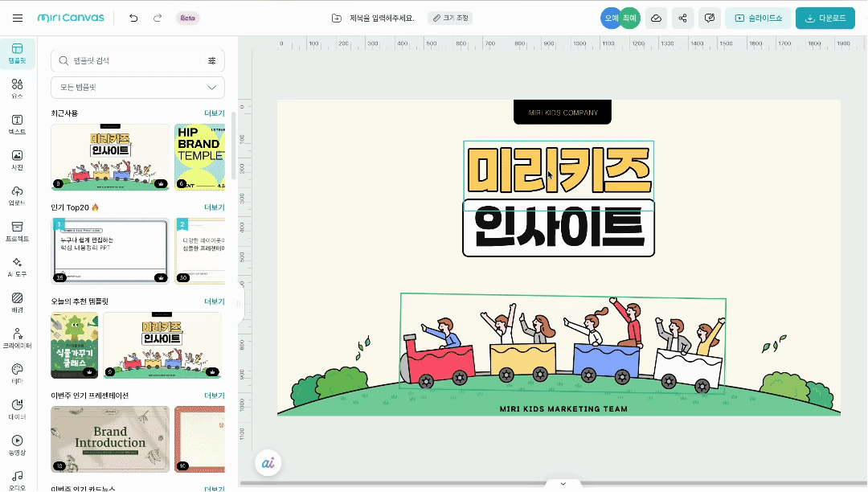Collapse the template panel with side handle
Image resolution: width=868 pixels, height=492 pixels.
point(240,303)
